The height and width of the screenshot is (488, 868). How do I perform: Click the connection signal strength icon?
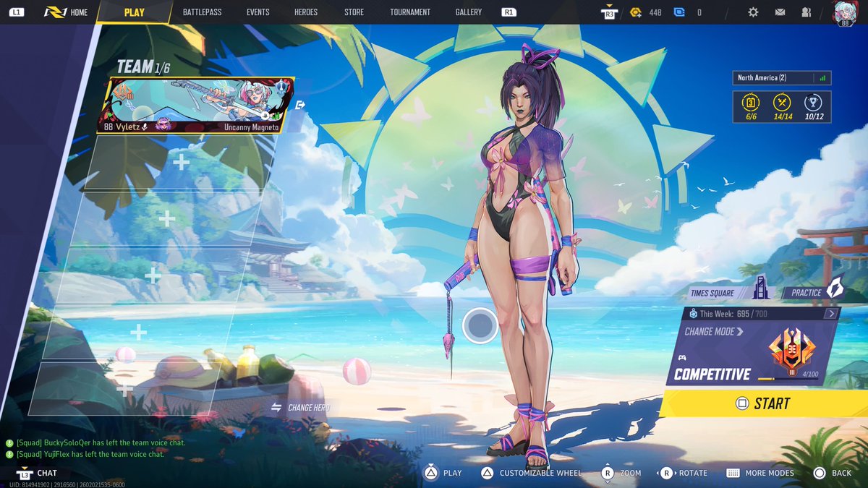[x=823, y=78]
